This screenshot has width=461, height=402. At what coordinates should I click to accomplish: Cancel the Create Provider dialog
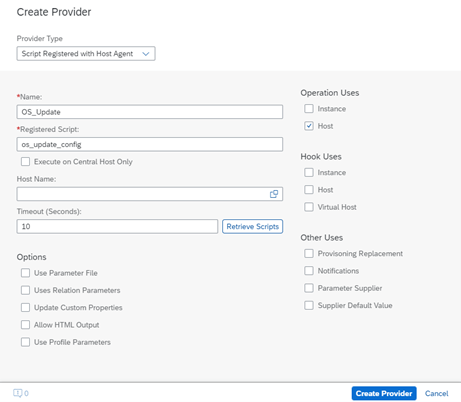tap(436, 393)
